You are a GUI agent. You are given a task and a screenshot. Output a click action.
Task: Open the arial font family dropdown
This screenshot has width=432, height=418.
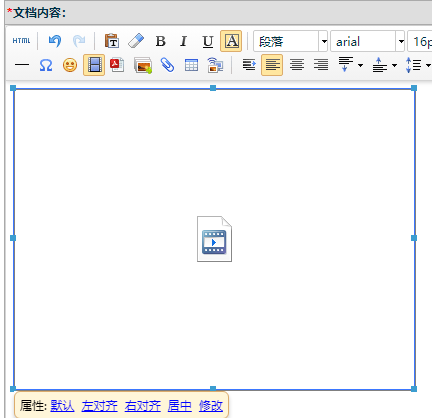click(401, 41)
